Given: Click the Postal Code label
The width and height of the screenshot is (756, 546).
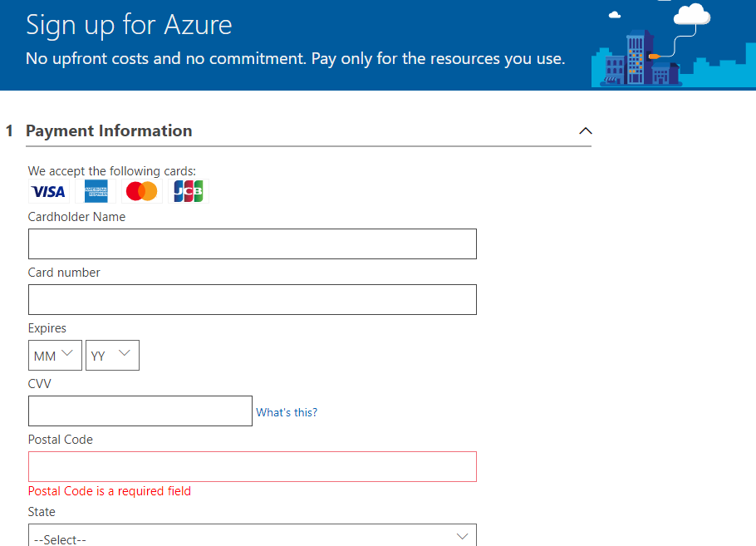Looking at the screenshot, I should coord(61,440).
